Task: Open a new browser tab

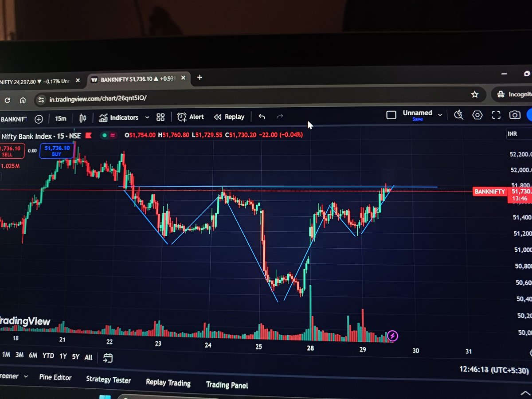Action: [x=199, y=78]
